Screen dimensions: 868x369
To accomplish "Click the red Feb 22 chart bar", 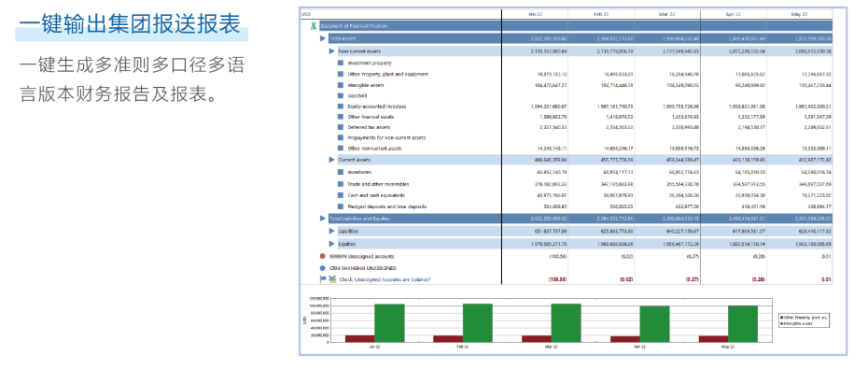I will (448, 338).
